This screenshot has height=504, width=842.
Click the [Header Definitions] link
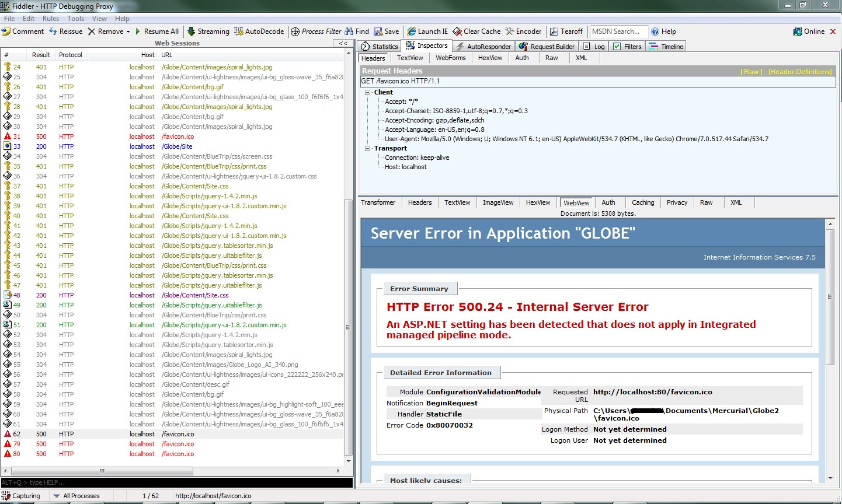(x=800, y=72)
